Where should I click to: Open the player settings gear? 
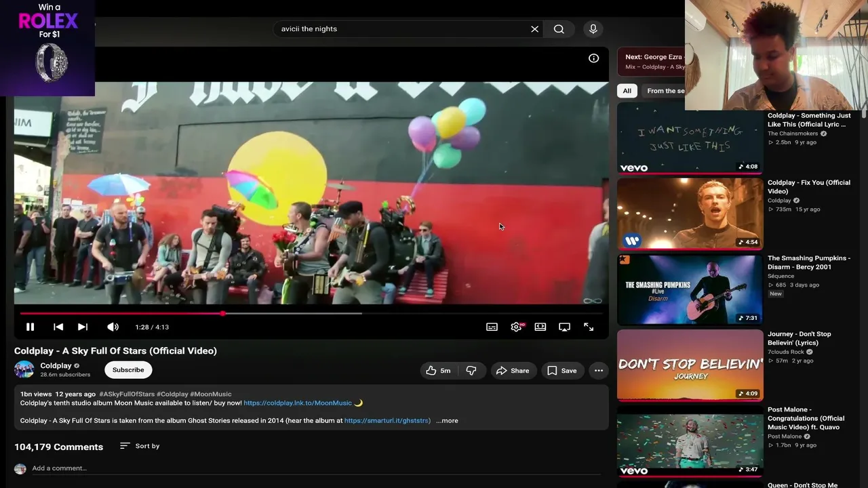[517, 327]
